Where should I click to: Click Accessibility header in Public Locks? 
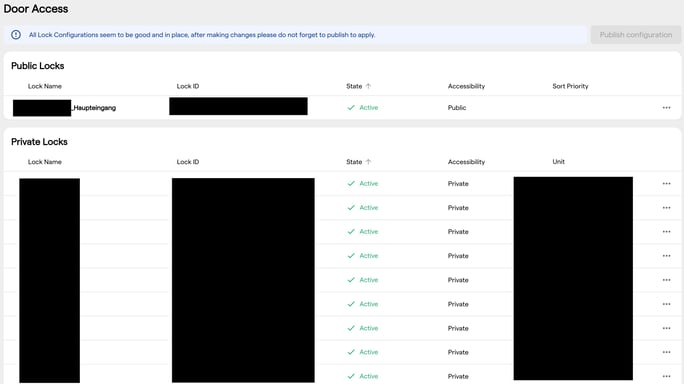coord(466,86)
